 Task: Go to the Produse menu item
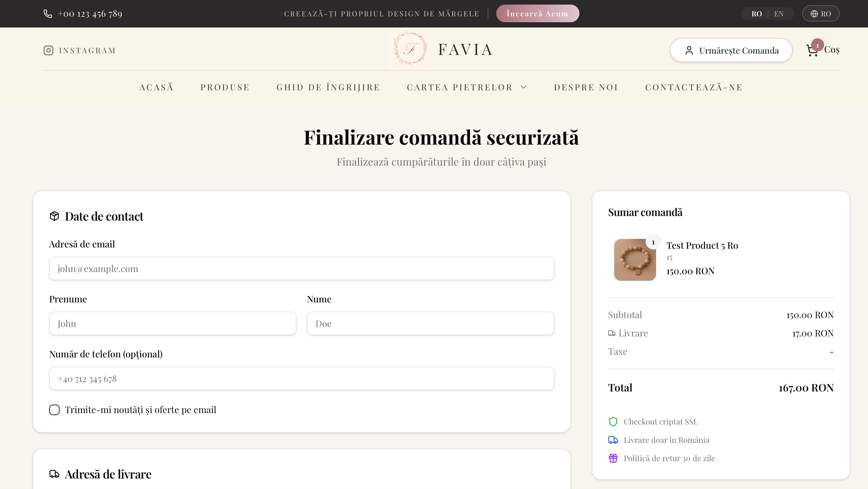point(225,87)
